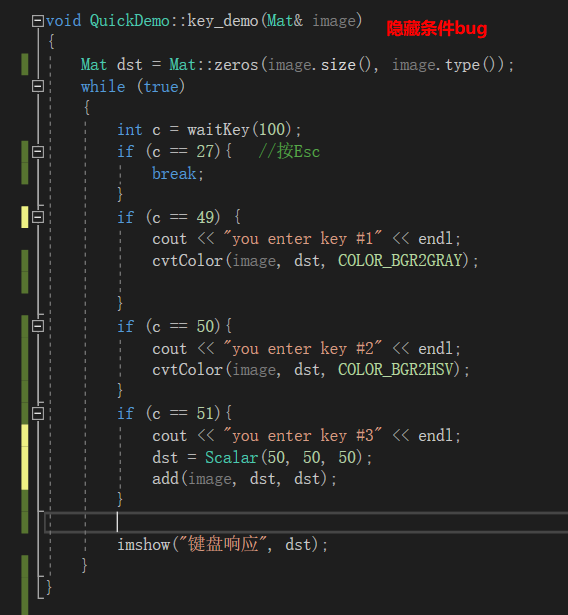
Task: Click the Mat::zeros call
Action: (214, 65)
